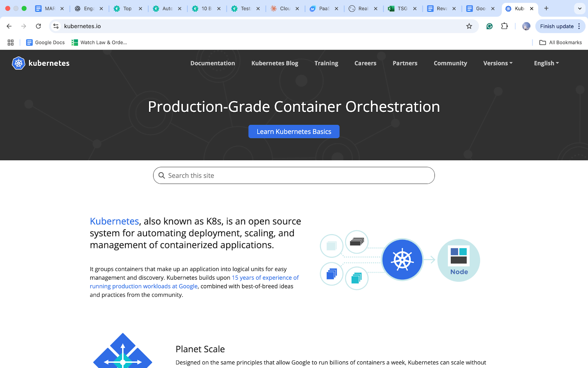
Task: Open the Extensions puzzle icon
Action: 505,26
